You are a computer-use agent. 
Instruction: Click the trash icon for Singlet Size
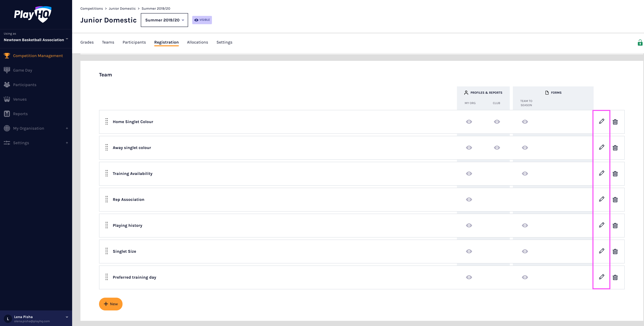[615, 251]
